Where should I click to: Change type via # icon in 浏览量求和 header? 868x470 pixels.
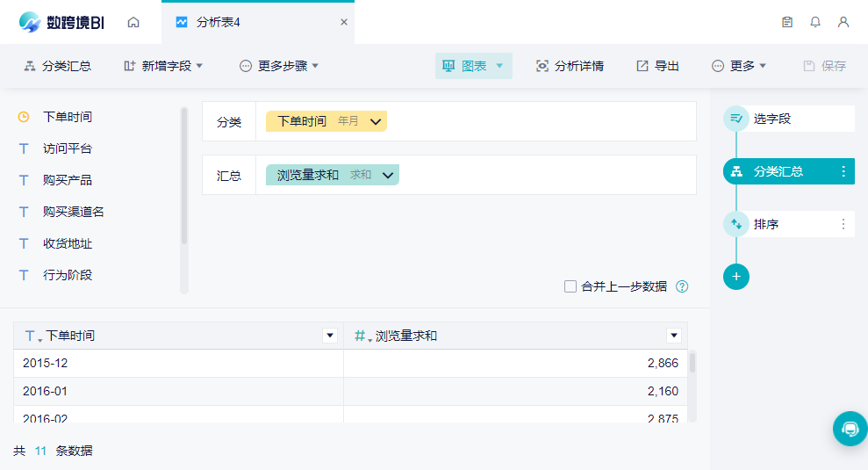point(362,336)
